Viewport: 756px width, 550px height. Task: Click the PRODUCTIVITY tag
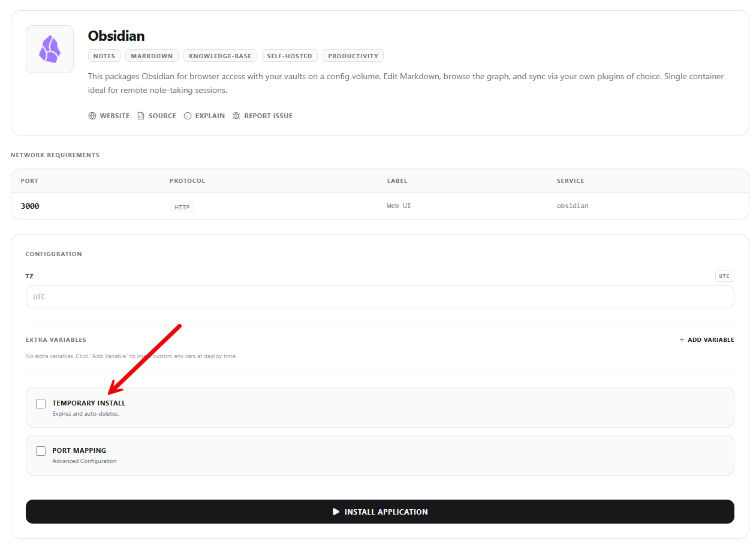coord(353,56)
